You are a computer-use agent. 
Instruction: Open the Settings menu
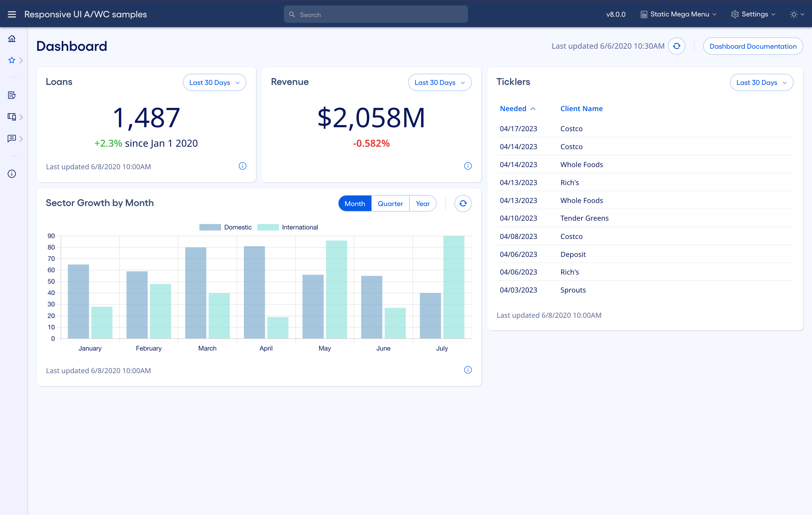tap(753, 14)
